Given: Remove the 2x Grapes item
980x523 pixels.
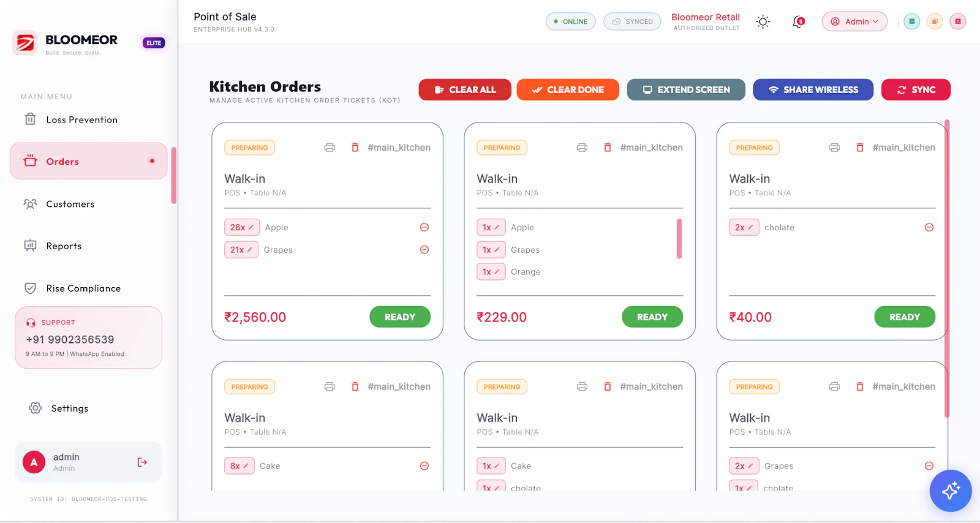Looking at the screenshot, I should pyautogui.click(x=929, y=466).
